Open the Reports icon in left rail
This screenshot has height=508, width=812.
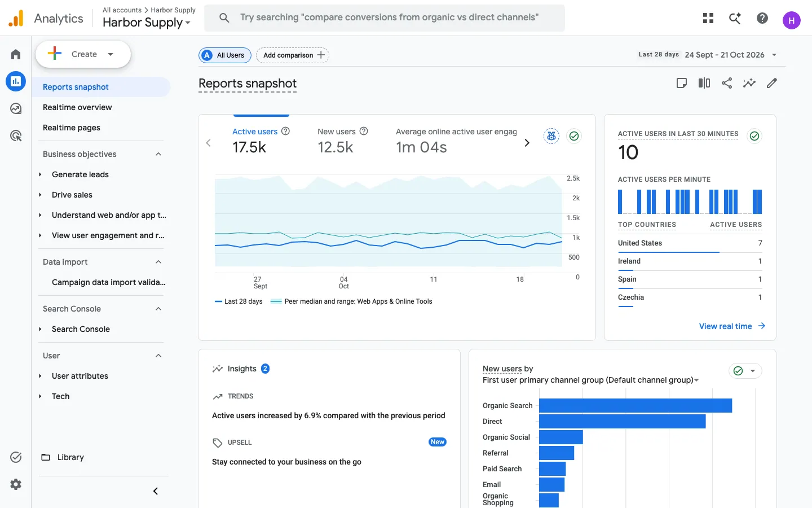16,81
